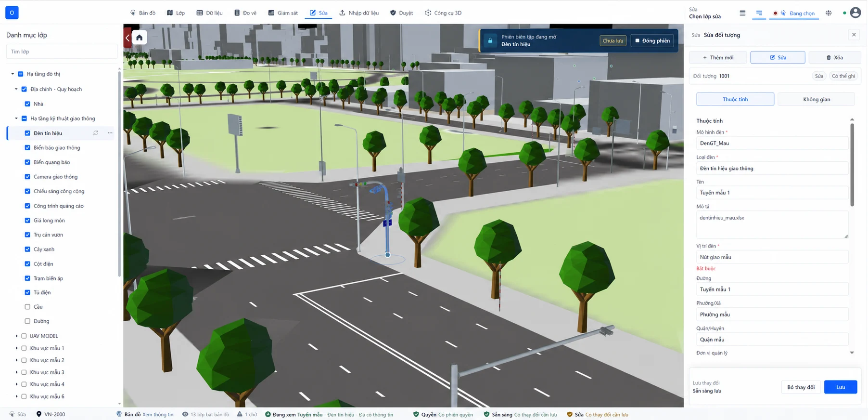The width and height of the screenshot is (868, 420).
Task: Open the Công cụ 3D menu
Action: point(443,13)
